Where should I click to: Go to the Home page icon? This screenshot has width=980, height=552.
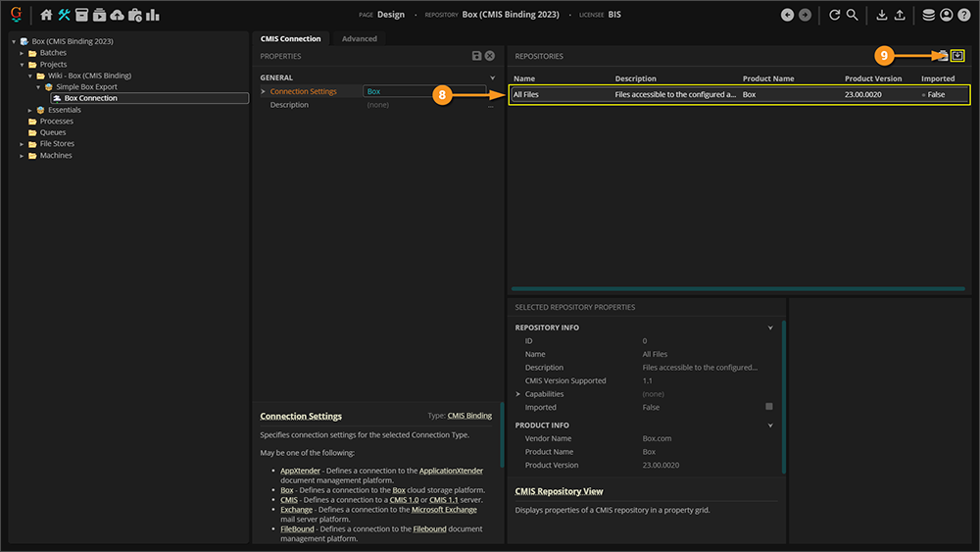tap(46, 15)
